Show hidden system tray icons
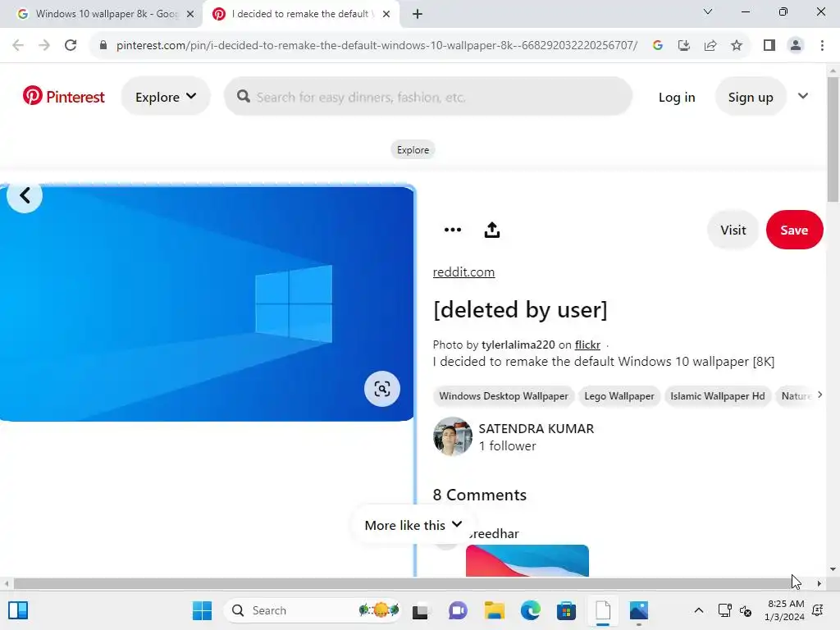840x630 pixels. pyautogui.click(x=699, y=610)
